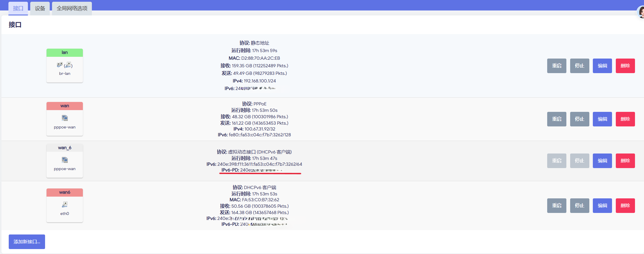Click the br-lan device label
The width and height of the screenshot is (644, 254).
click(65, 74)
